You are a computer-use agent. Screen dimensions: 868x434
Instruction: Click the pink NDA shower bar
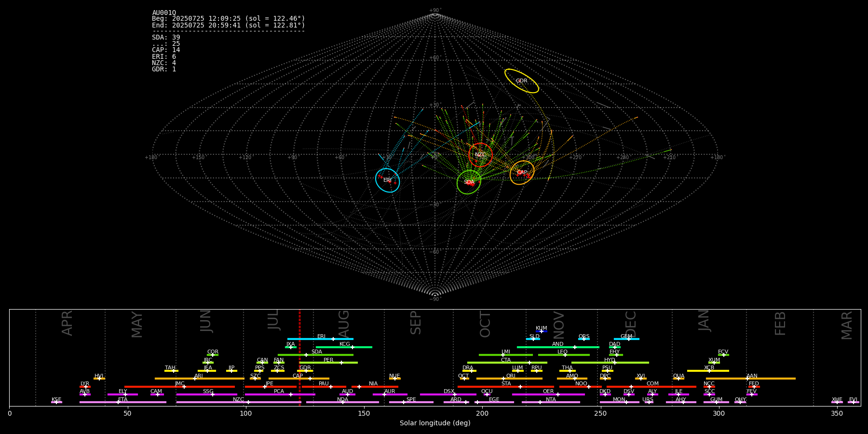(342, 402)
